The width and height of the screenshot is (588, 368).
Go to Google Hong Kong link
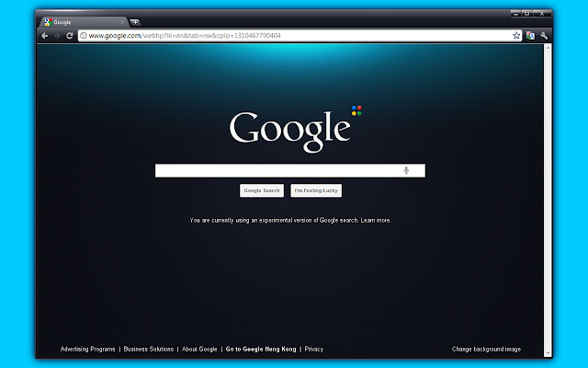[x=261, y=350]
